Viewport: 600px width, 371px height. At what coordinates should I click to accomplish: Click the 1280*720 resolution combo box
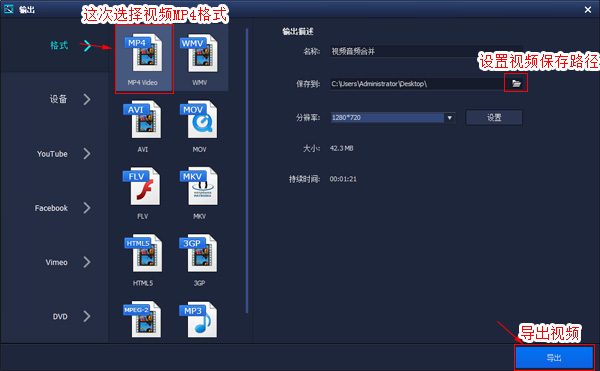(393, 117)
